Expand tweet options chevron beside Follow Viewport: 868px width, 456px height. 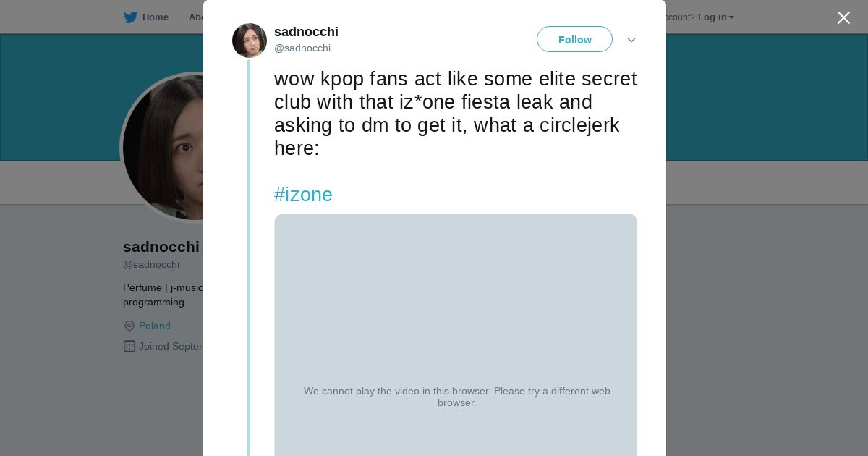631,40
